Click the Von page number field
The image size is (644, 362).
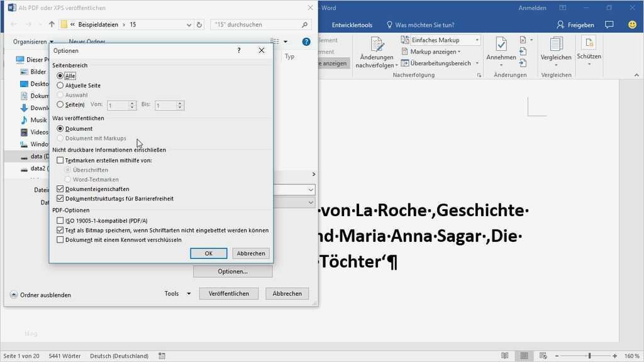[118, 106]
